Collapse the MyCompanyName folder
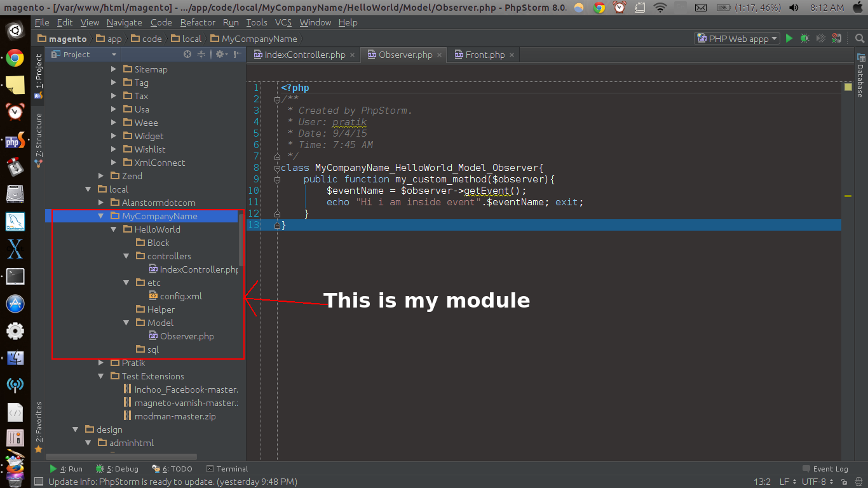 [x=101, y=216]
